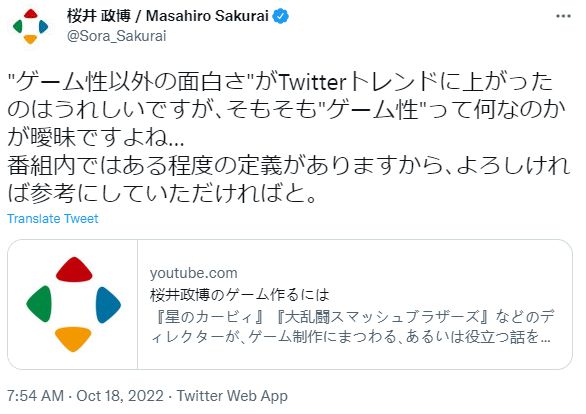The image size is (586, 414).
Task: Click the @Sora_Sakurai handle
Action: pos(116,36)
